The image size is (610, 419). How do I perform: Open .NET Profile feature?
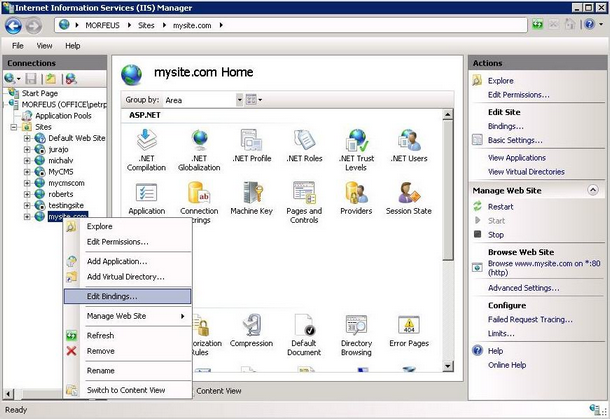[x=252, y=146]
